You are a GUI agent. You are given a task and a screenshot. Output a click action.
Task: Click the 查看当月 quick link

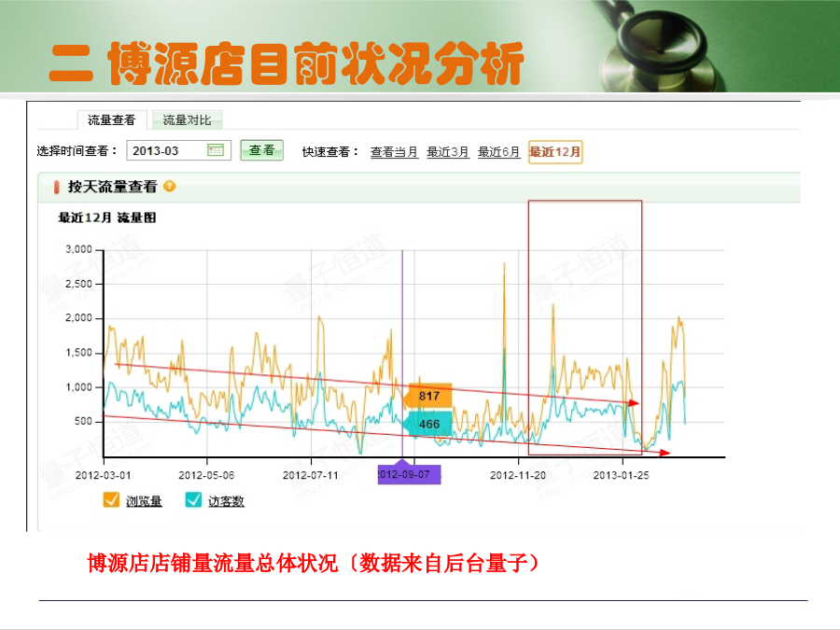point(394,152)
